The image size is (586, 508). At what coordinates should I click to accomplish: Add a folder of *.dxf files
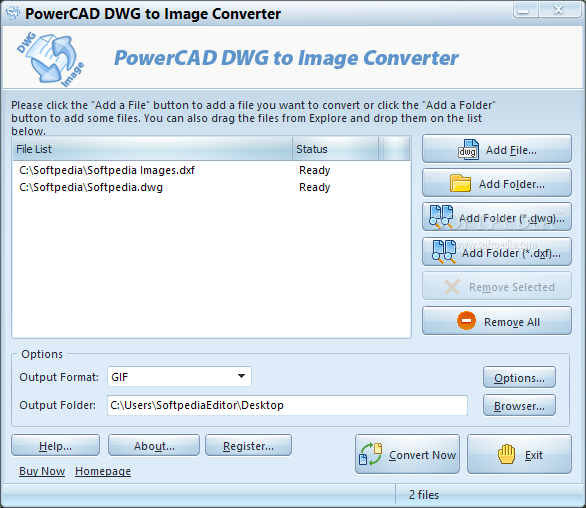497,252
